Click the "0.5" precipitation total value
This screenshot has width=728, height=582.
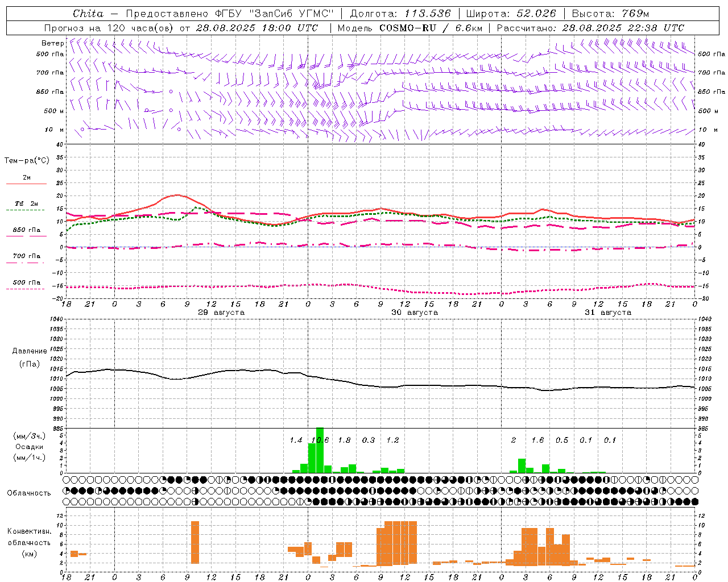[x=562, y=440]
